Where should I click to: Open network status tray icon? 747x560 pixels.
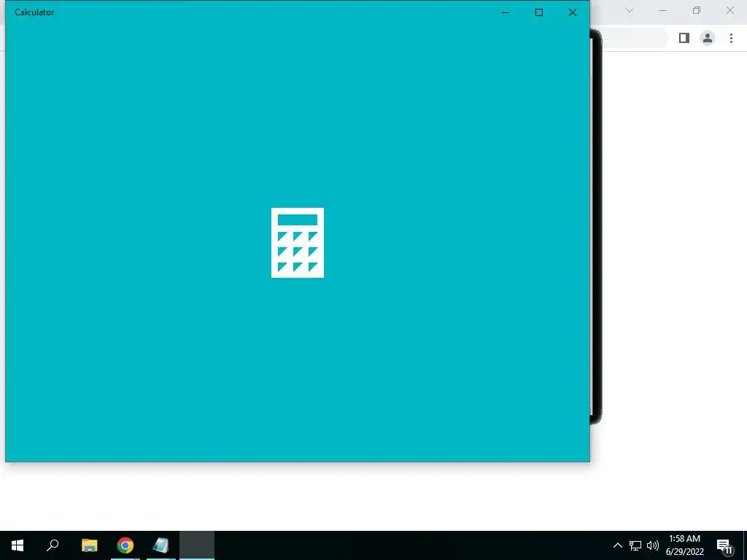pyautogui.click(x=635, y=545)
